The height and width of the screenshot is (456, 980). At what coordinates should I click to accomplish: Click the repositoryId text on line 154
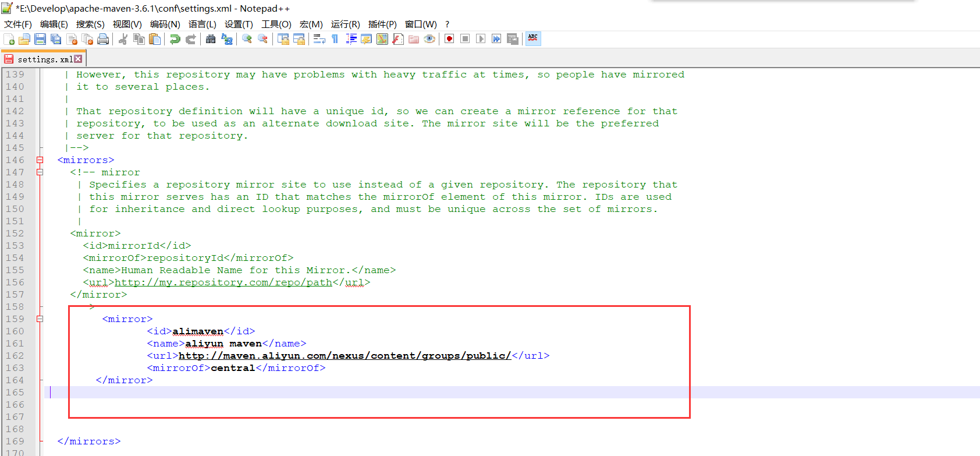tap(185, 258)
